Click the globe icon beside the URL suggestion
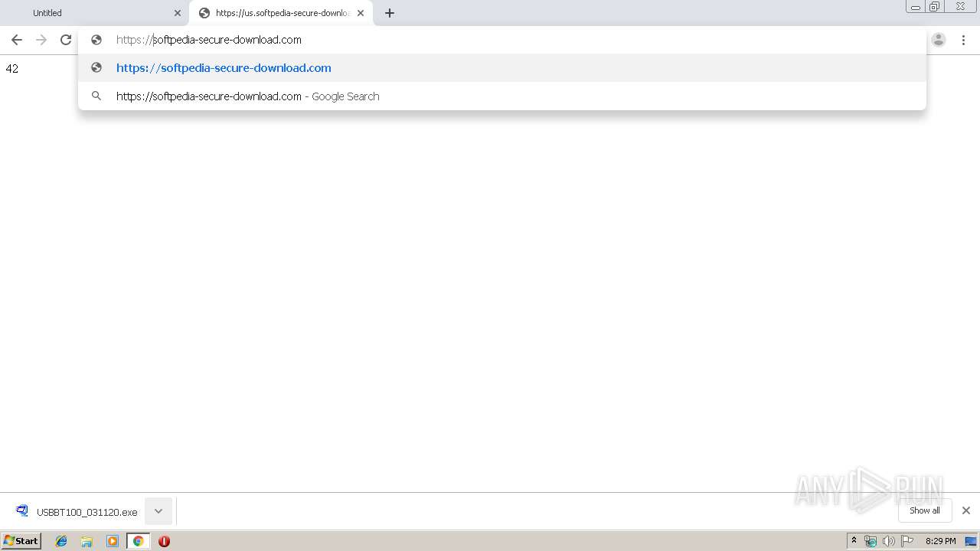This screenshot has height=551, width=980. (96, 67)
